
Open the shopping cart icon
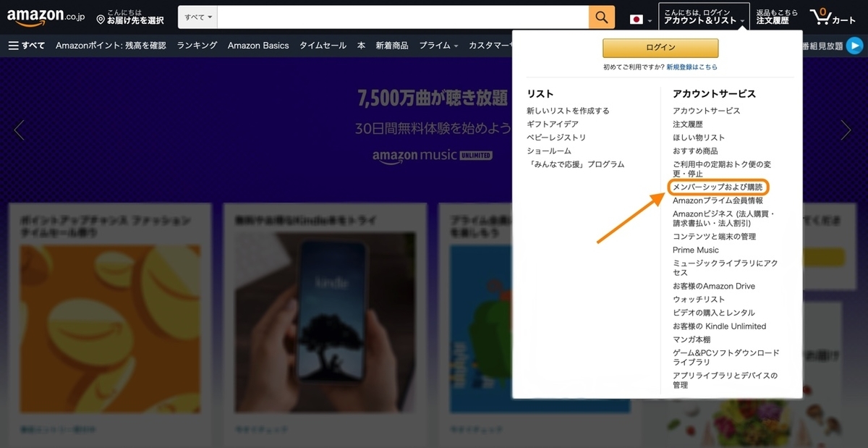coord(833,17)
